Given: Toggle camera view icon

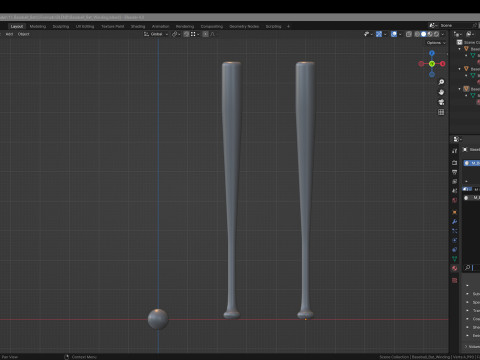Looking at the screenshot, I should click(441, 102).
